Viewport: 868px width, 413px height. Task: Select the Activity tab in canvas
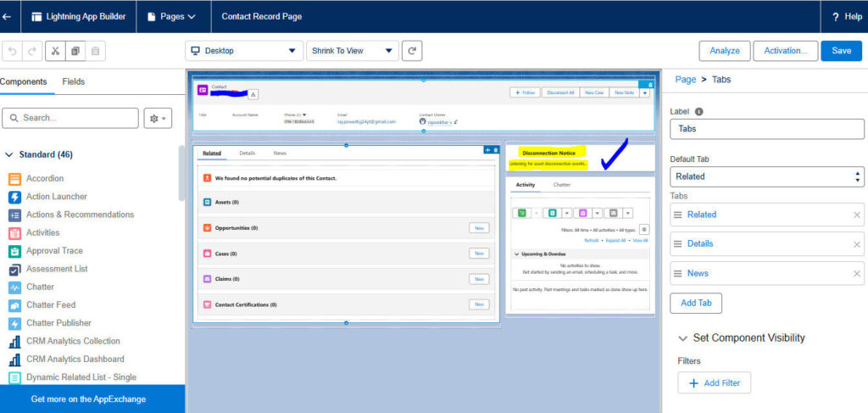526,185
